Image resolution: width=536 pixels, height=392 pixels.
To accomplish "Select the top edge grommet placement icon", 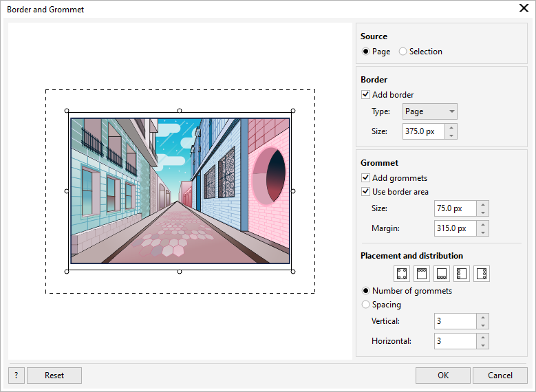I will (422, 274).
